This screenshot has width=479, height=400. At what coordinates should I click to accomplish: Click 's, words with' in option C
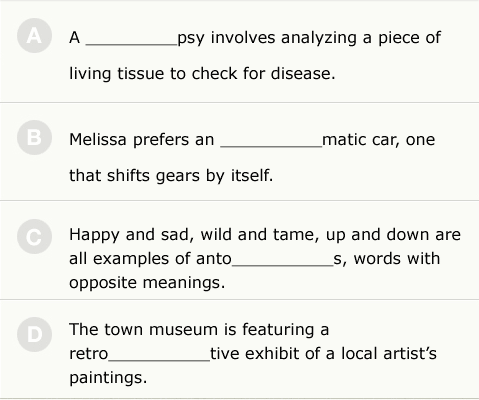tap(387, 259)
